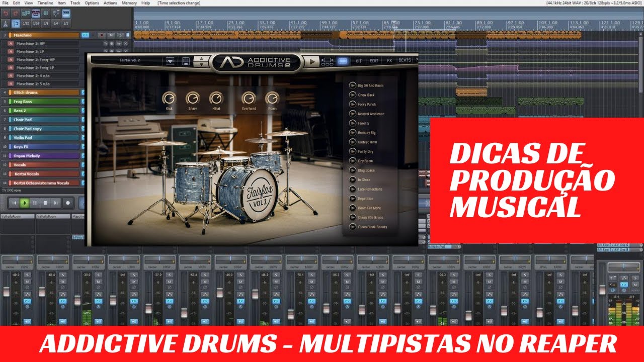644x362 pixels.
Task: Mute the mixer strip showing -30.0 peak
Action: pos(98,282)
